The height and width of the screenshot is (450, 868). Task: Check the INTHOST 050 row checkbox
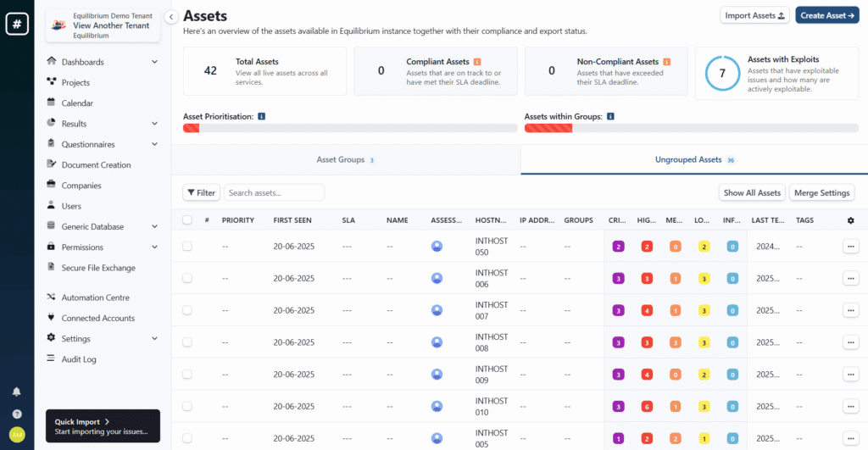pos(187,246)
